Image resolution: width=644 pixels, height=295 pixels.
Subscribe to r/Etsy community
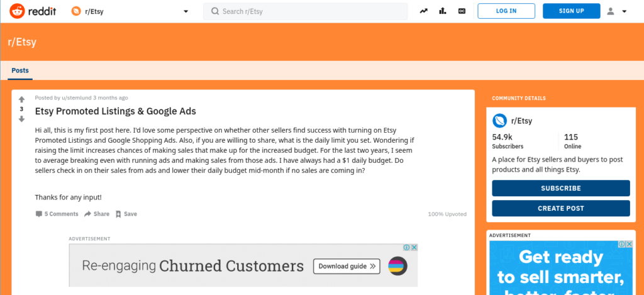(560, 188)
